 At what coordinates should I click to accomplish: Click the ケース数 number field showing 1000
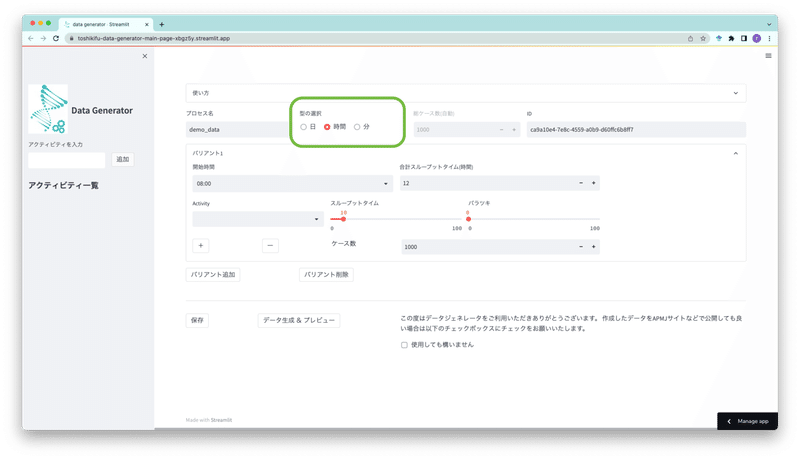tap(488, 247)
